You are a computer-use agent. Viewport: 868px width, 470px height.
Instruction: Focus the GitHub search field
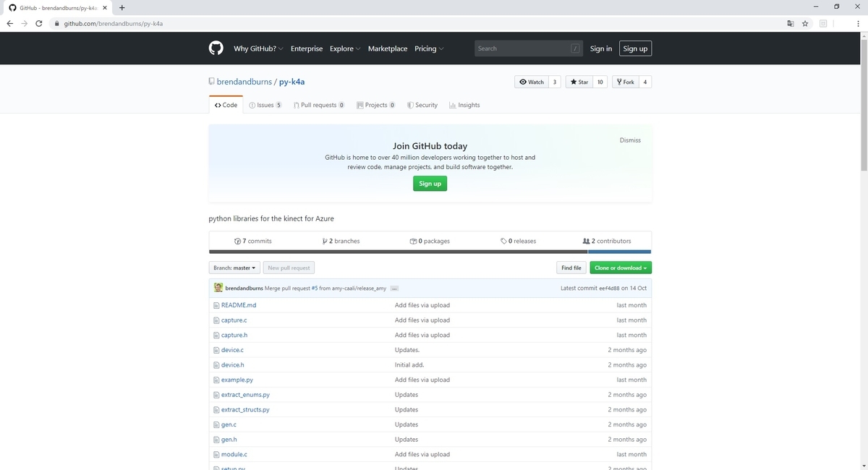point(529,48)
